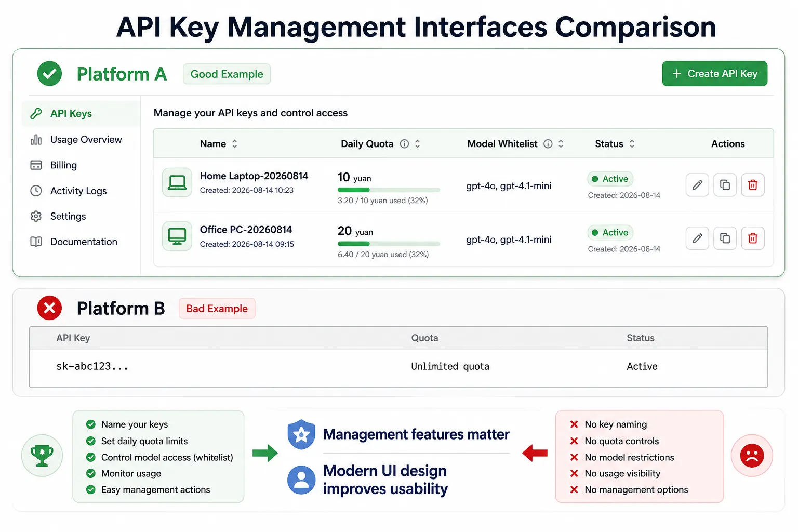This screenshot has height=532, width=798.
Task: Click the 'Name your keys' checkmark item
Action: click(127, 424)
